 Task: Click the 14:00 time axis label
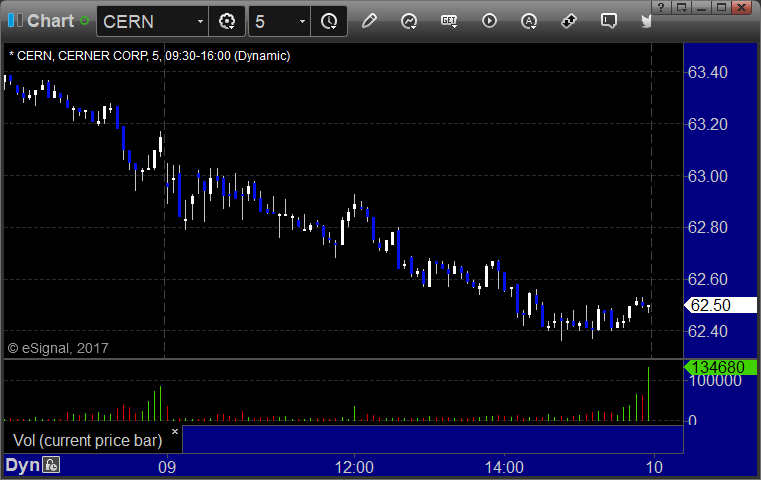click(504, 467)
